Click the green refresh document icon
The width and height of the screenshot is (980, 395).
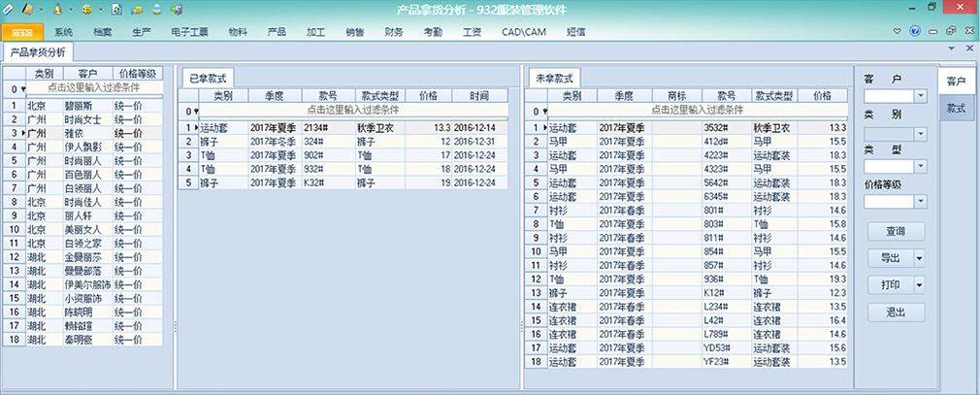pyautogui.click(x=116, y=9)
